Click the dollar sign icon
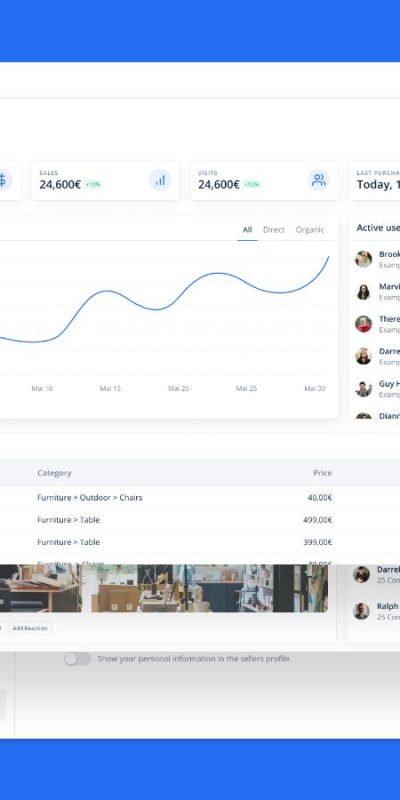 point(3,180)
